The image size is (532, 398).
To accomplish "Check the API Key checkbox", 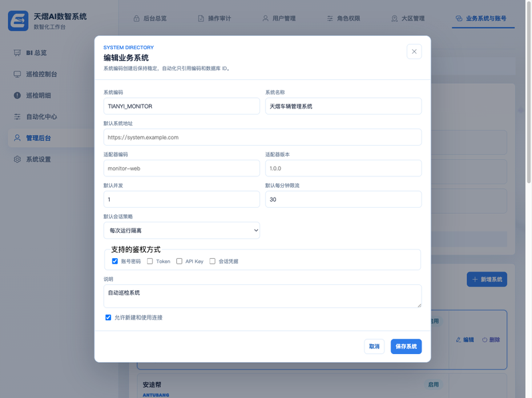I will click(x=179, y=261).
